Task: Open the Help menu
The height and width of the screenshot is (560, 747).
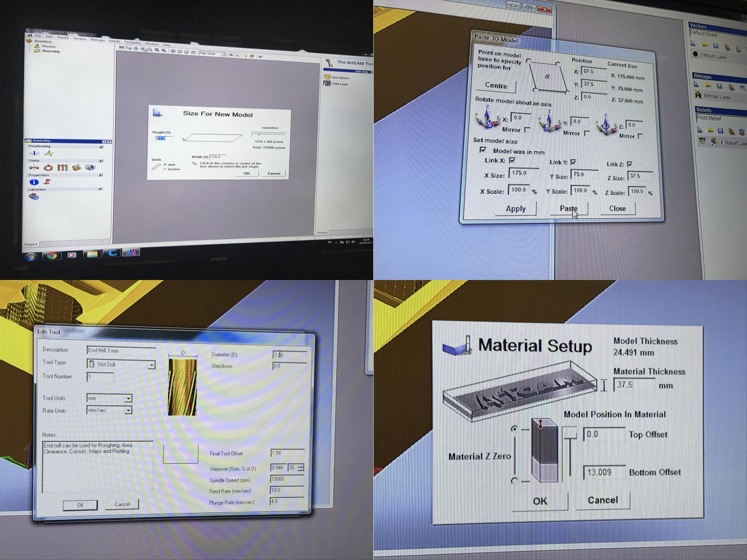Action: point(166,45)
